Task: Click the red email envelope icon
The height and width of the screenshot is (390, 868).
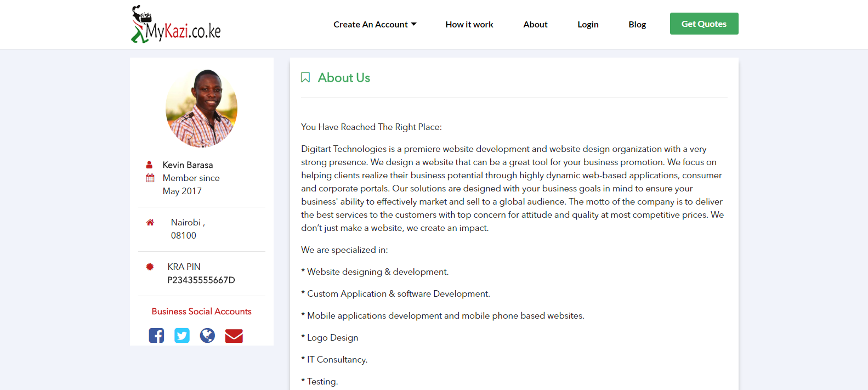Action: pyautogui.click(x=234, y=336)
